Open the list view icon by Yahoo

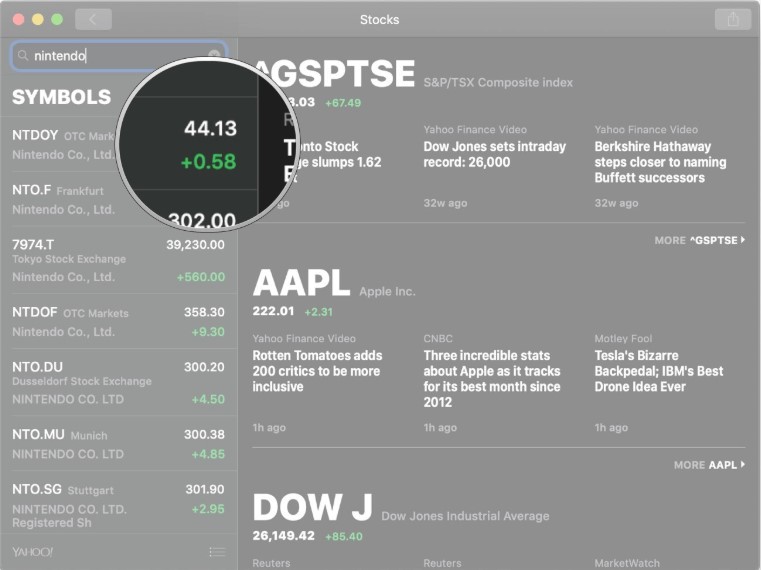tap(217, 552)
